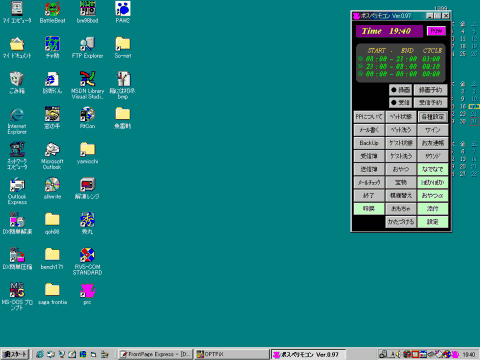Launch the RVS-COM STANDARD shortcut
Image resolution: width=480 pixels, height=360 pixels.
pos(87,261)
